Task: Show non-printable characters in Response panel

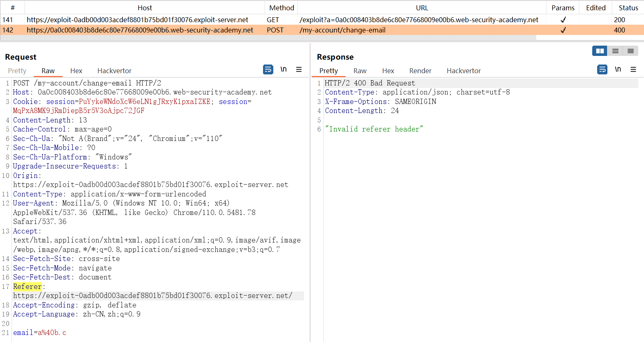Action: click(618, 69)
